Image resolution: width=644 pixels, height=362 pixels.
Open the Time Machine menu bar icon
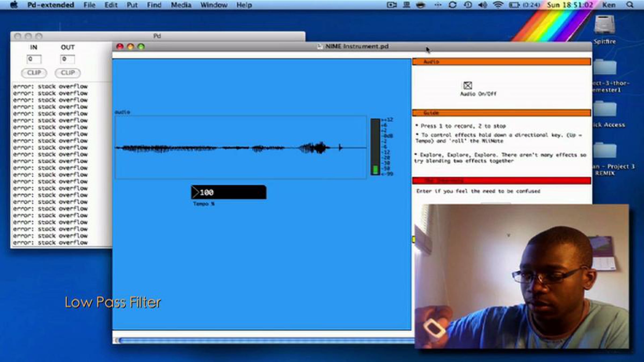tap(468, 5)
